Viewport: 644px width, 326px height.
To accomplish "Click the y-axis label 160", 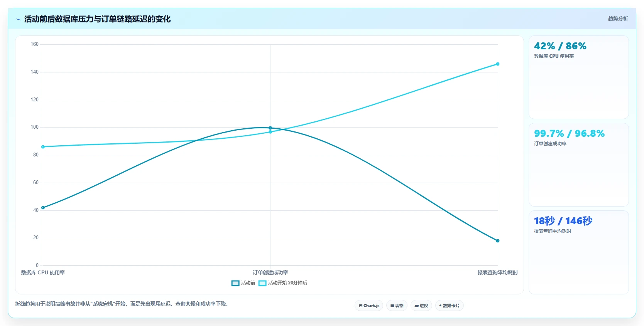I will coord(35,44).
